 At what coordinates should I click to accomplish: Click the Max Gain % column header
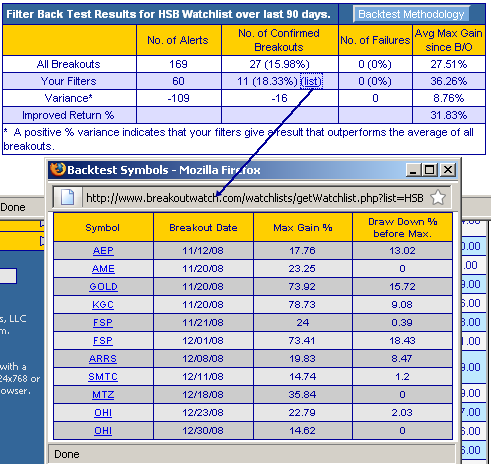click(303, 228)
